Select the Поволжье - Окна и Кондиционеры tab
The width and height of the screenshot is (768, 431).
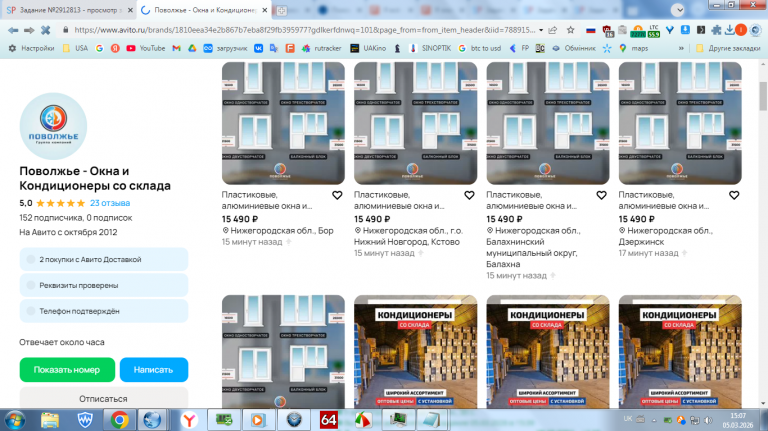[203, 10]
